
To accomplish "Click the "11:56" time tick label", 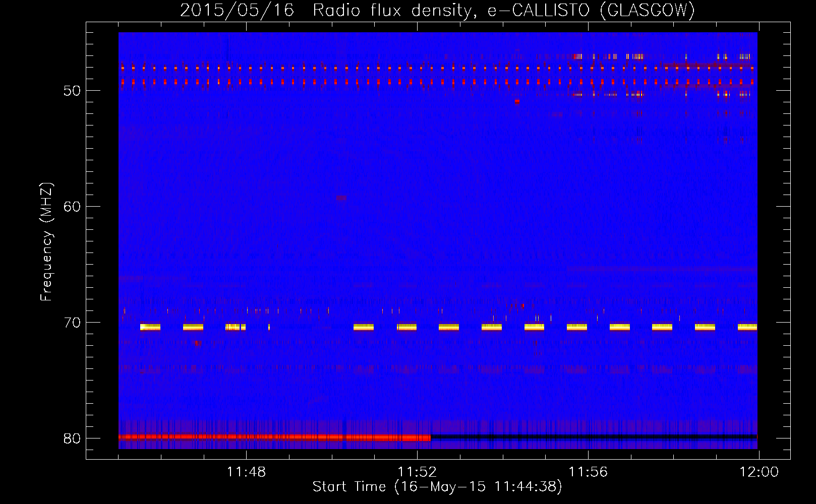I will click(588, 472).
